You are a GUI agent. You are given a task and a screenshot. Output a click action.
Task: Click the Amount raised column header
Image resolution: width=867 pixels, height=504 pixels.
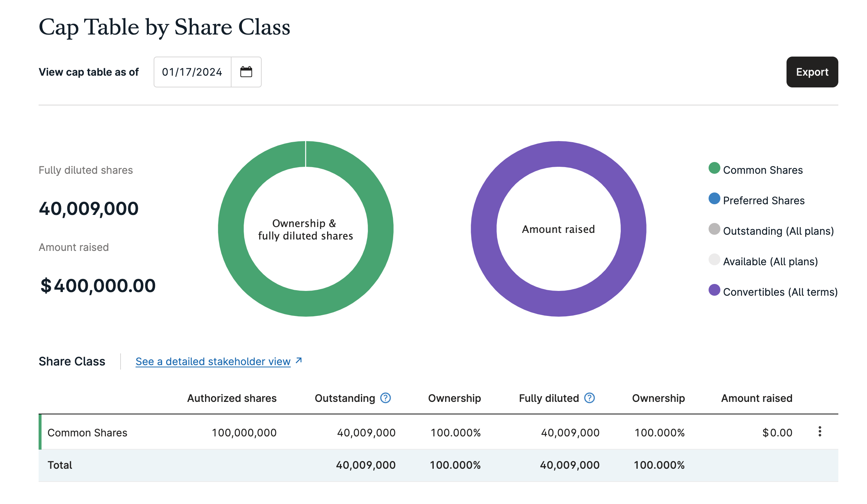(756, 398)
